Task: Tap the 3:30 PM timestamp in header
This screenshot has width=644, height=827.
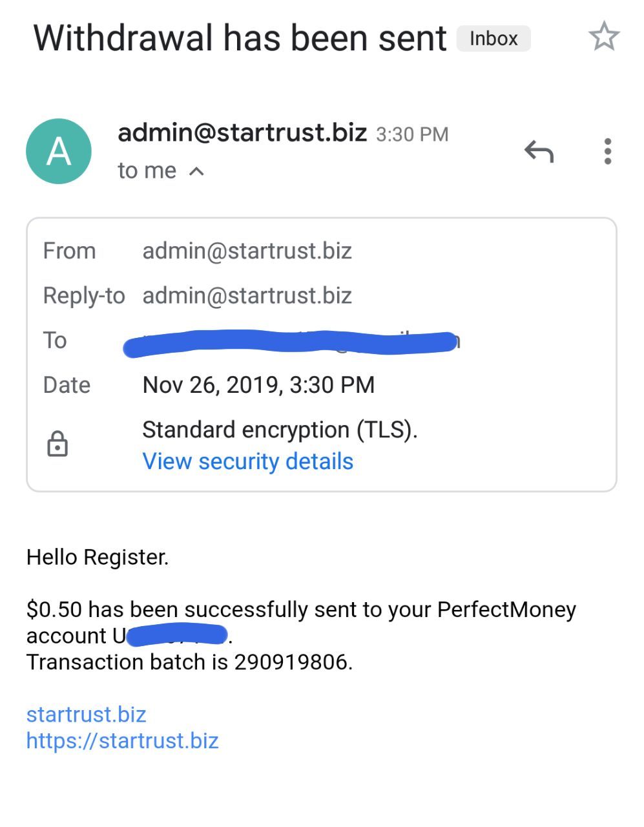Action: click(412, 134)
